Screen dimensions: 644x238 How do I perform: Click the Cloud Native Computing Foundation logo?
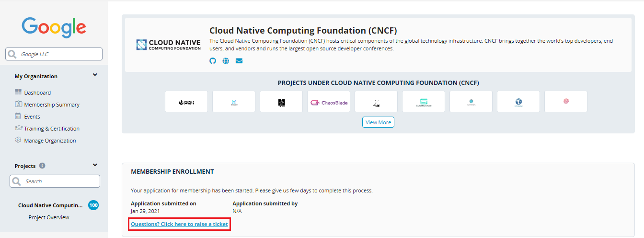pos(169,45)
